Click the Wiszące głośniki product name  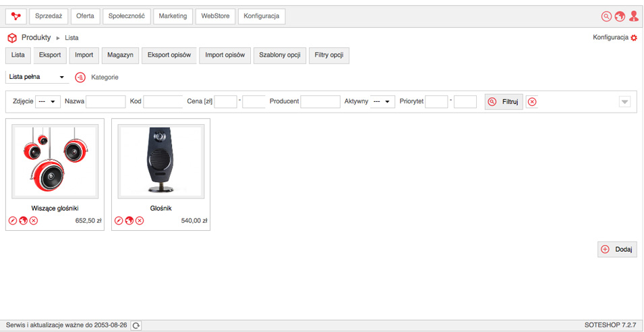55,209
